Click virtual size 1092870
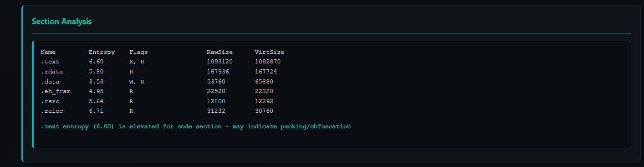This screenshot has width=644, height=167. [267, 62]
